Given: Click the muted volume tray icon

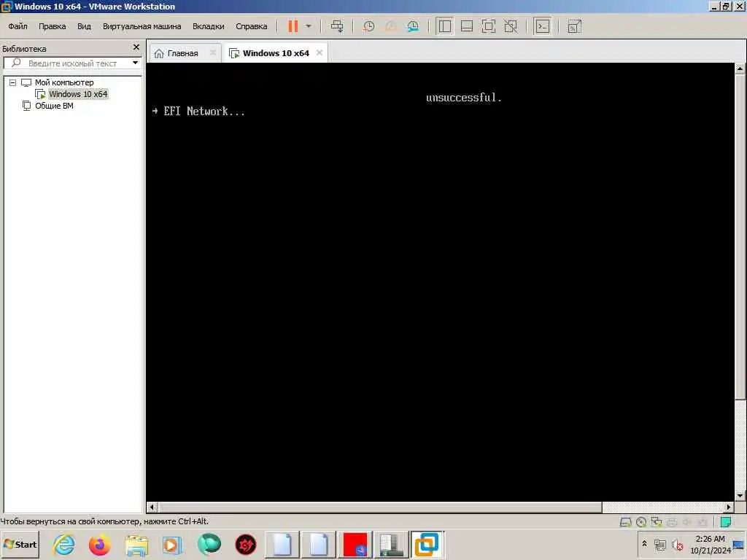Looking at the screenshot, I should coord(677,545).
